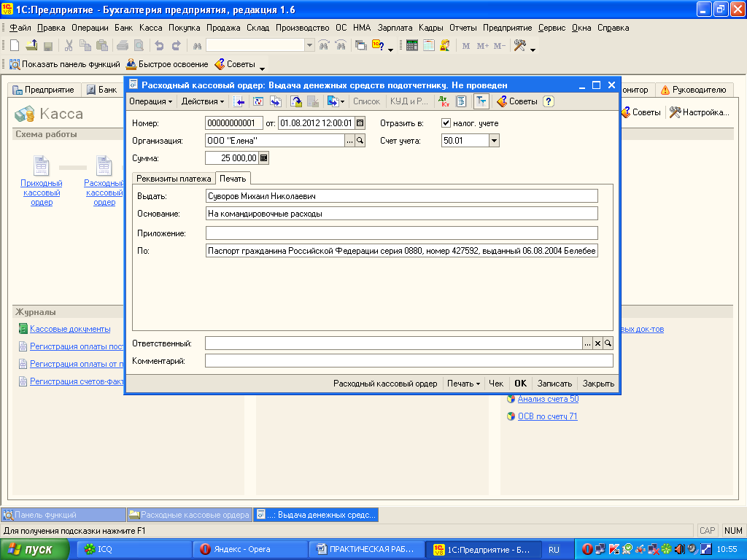Click the document structure icon next to Дт/Кт
This screenshot has width=747, height=560.
[461, 101]
